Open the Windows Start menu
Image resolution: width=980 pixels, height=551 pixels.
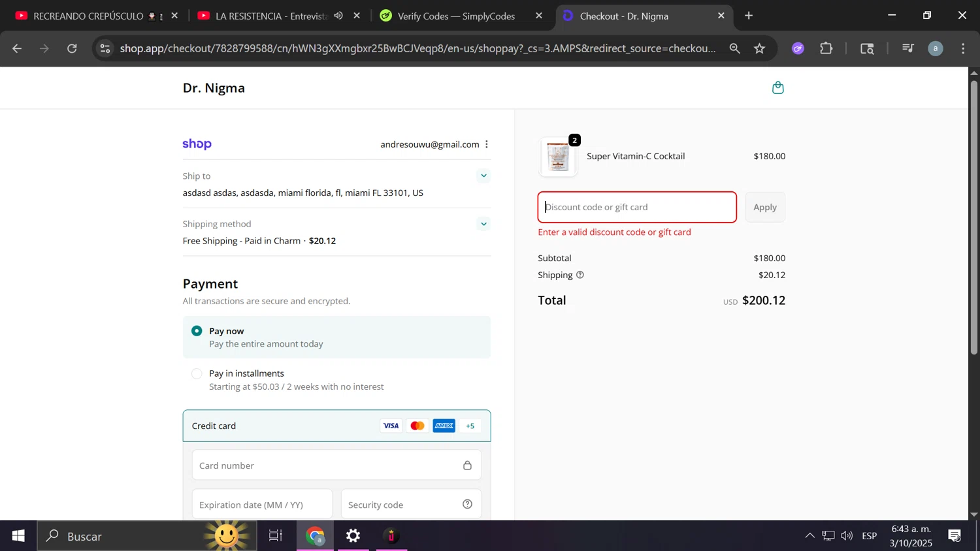point(18,536)
